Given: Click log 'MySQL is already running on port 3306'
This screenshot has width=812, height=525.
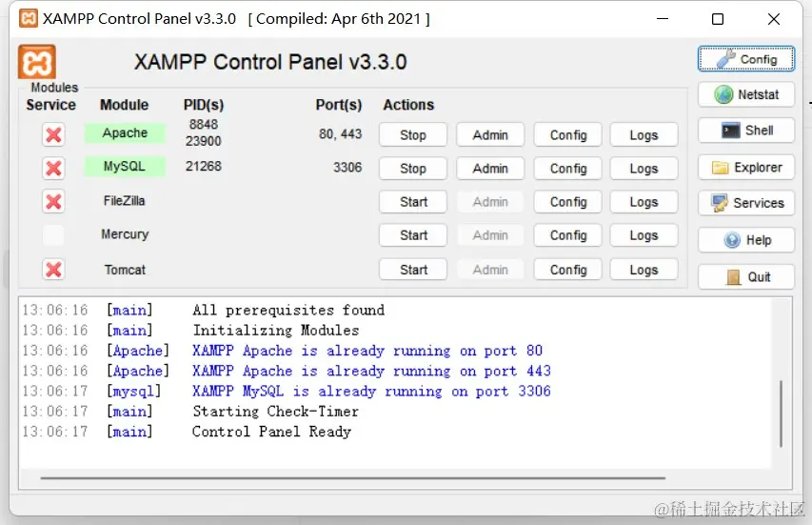Looking at the screenshot, I should pyautogui.click(x=371, y=391).
